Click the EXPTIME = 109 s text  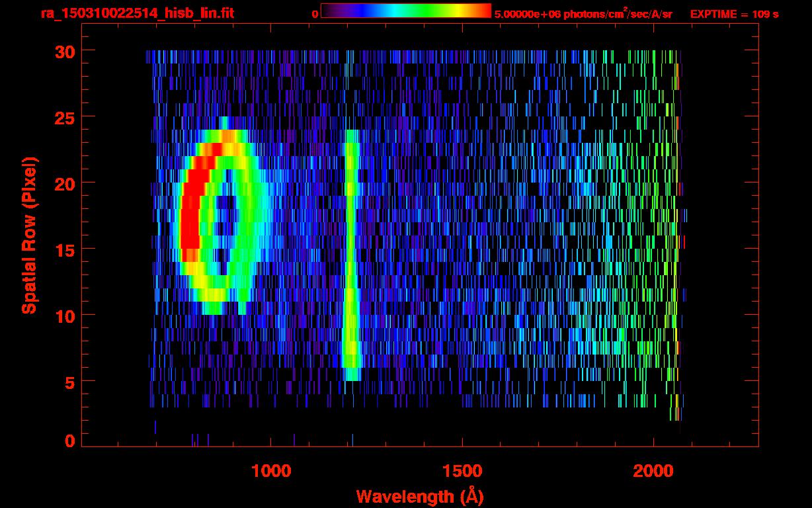click(734, 14)
